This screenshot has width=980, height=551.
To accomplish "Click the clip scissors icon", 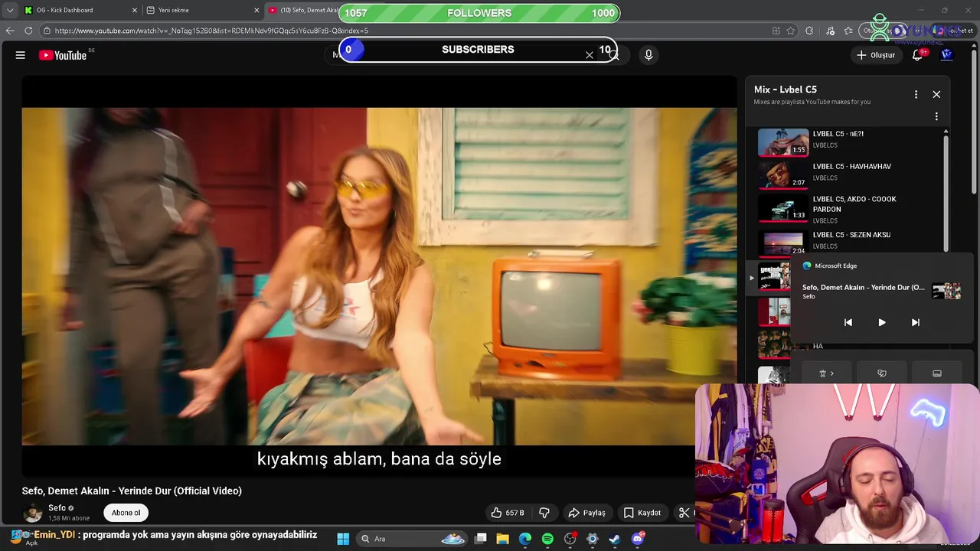I will click(x=684, y=513).
